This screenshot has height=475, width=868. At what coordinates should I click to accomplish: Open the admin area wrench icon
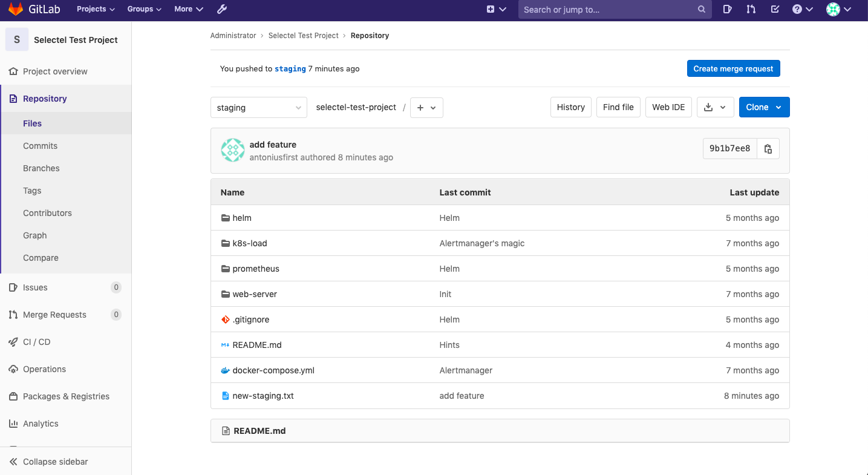(221, 9)
